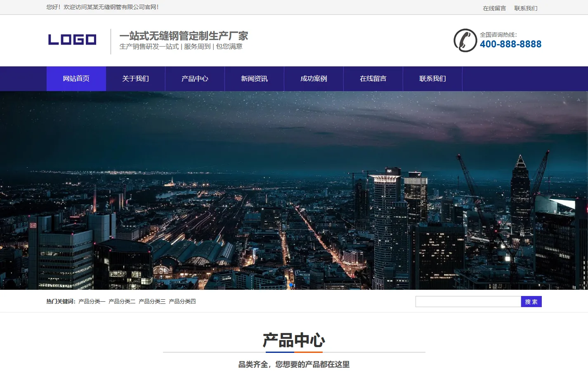Viewport: 588px width, 371px height.
Task: Select 网站首页 in navigation bar
Action: (x=76, y=79)
